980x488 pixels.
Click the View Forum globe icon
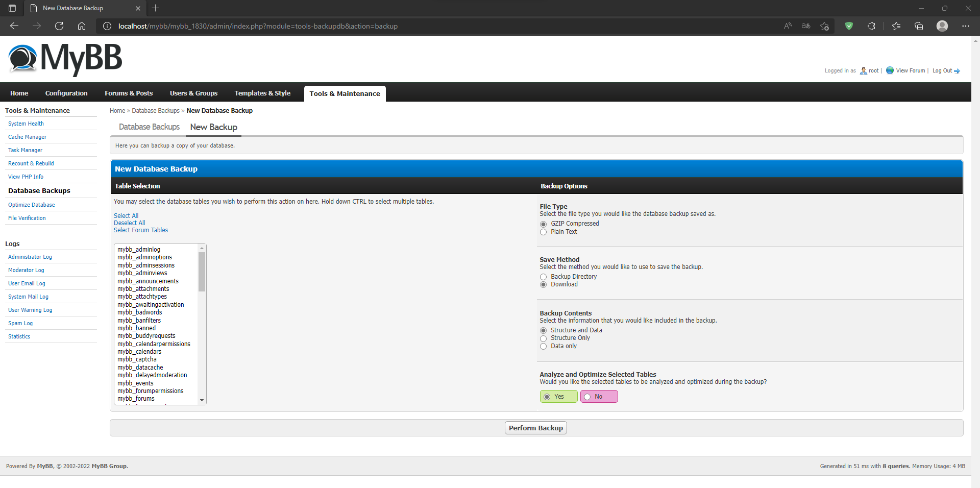890,70
